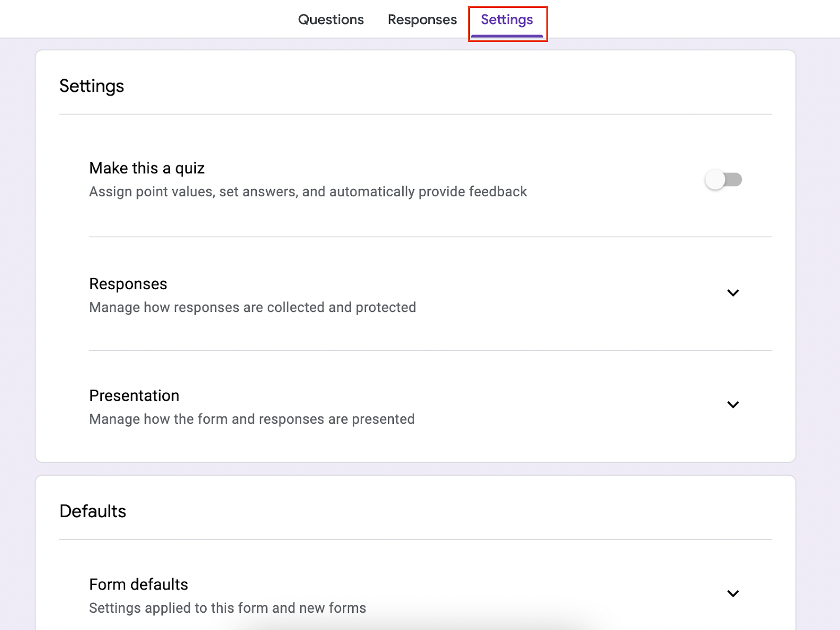Image resolution: width=840 pixels, height=630 pixels.
Task: Click the divider line under Defaults heading
Action: (415, 540)
